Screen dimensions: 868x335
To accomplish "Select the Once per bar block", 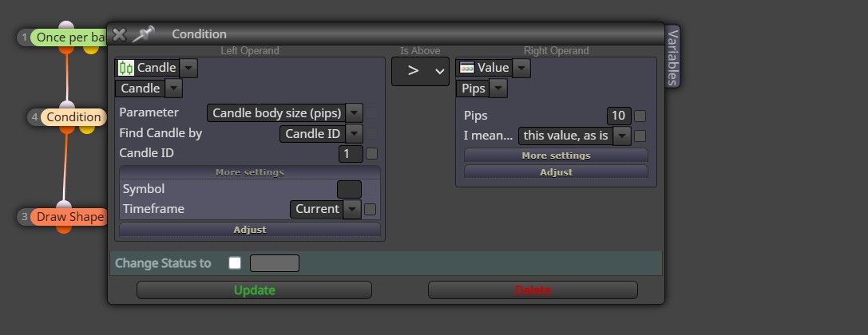I will (69, 37).
